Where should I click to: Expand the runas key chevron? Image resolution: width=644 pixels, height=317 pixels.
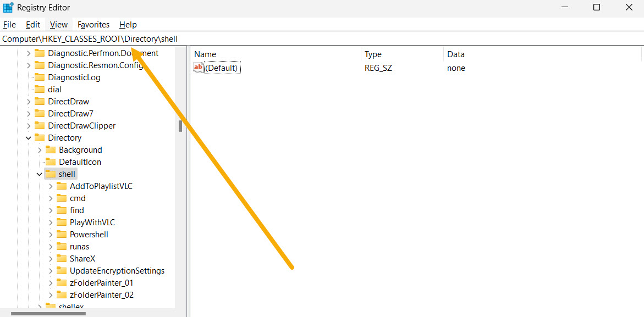(x=49, y=246)
